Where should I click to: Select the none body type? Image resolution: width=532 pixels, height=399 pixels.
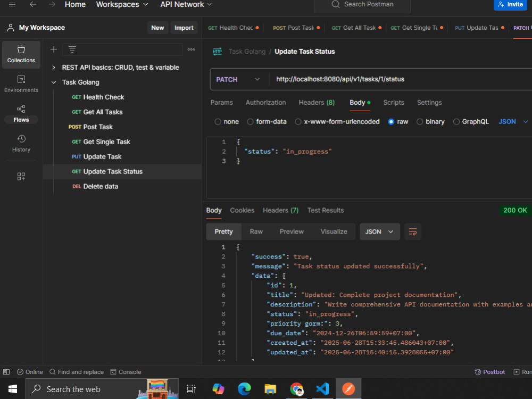[x=218, y=122]
